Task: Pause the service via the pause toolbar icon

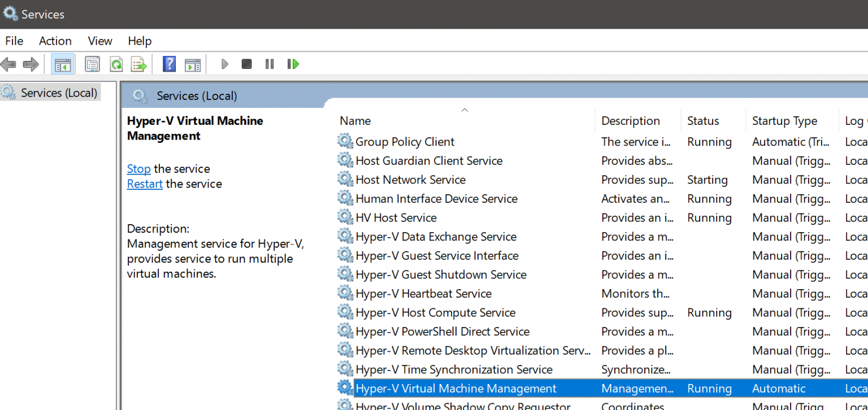Action: [x=270, y=64]
